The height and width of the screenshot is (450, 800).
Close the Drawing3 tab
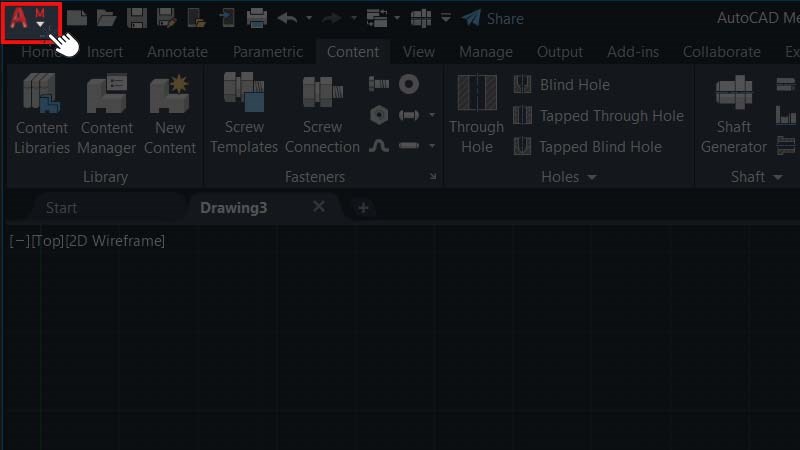(x=319, y=207)
